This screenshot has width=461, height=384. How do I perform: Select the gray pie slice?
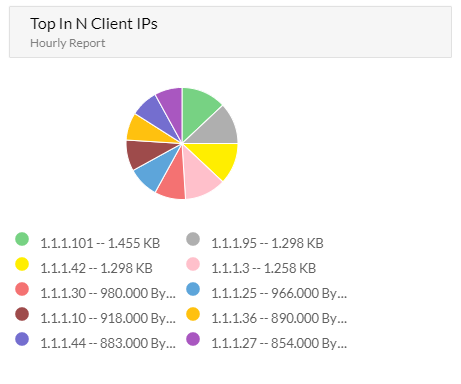coord(217,129)
